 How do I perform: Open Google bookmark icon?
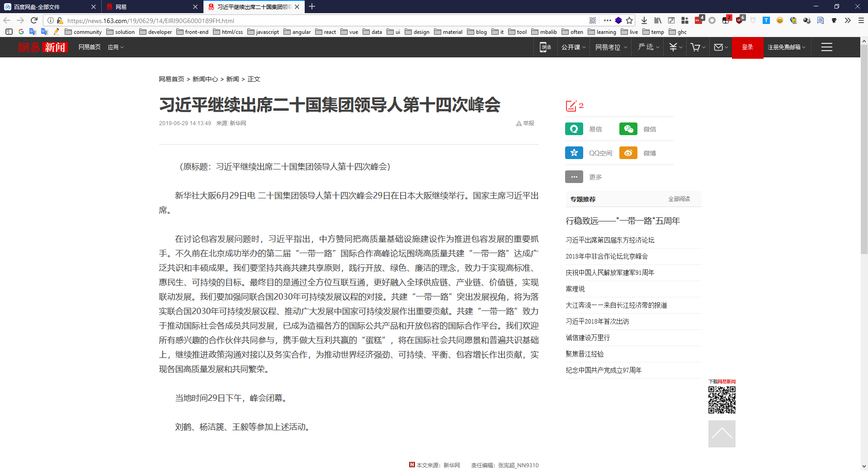pos(21,32)
